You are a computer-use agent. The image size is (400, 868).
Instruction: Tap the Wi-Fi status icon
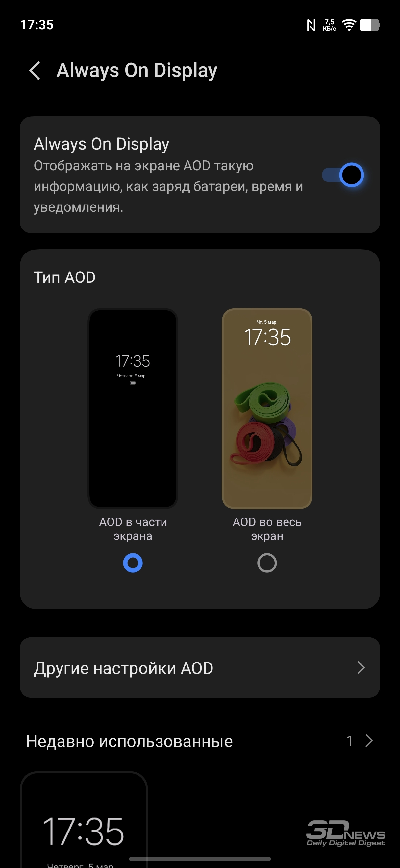349,25
